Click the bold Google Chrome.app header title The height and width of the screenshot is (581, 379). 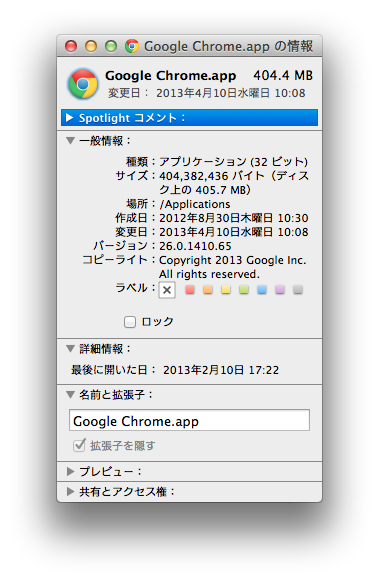click(171, 76)
